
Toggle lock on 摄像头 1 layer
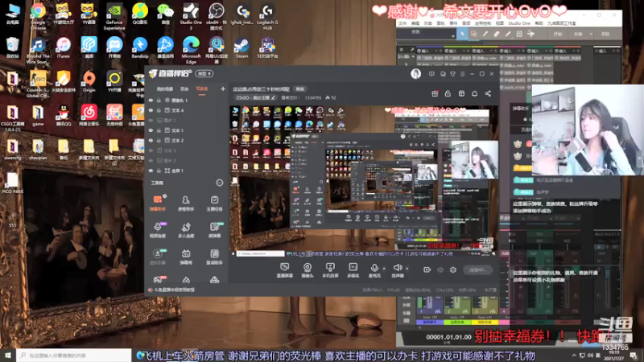coord(159,100)
